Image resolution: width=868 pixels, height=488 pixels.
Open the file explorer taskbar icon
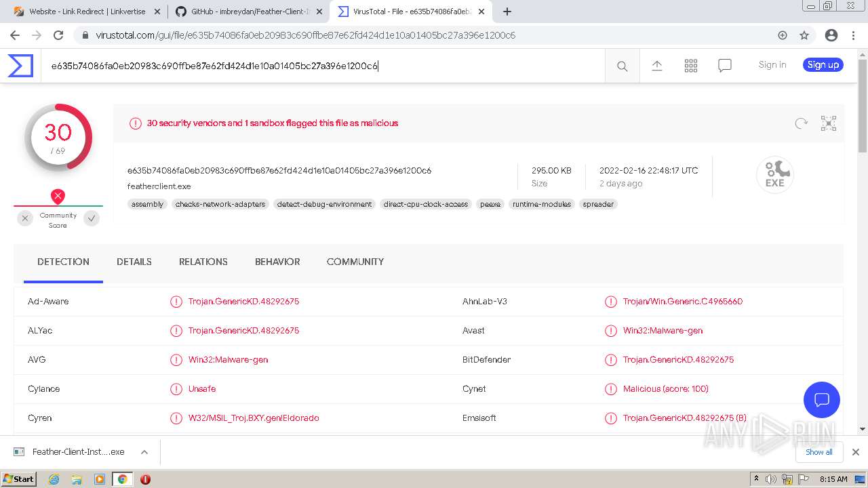77,479
